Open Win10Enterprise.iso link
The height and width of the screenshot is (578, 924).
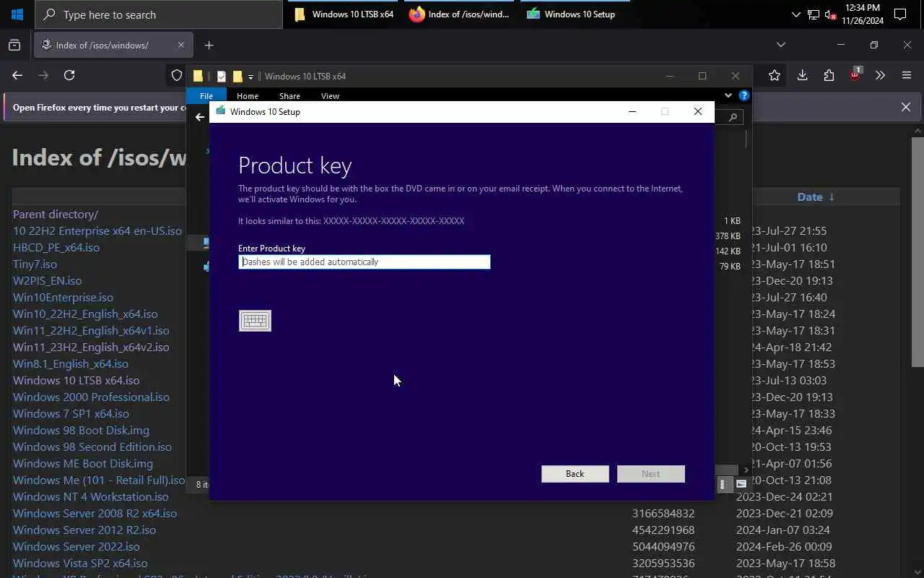pos(63,297)
